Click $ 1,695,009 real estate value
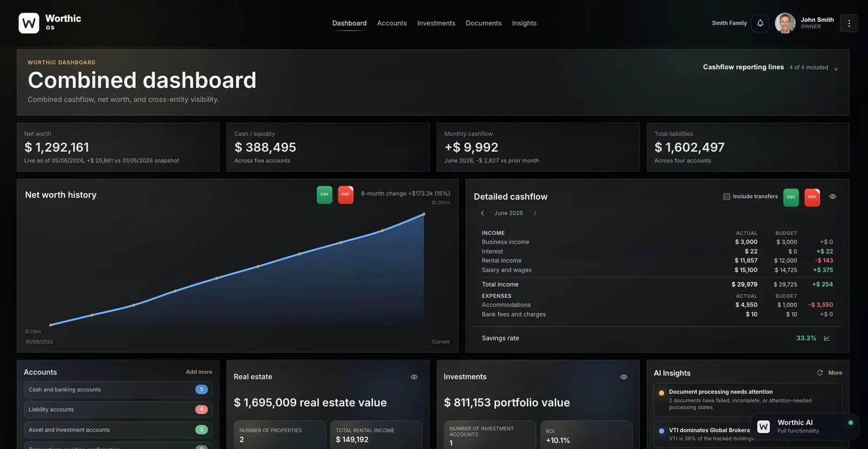 [310, 403]
